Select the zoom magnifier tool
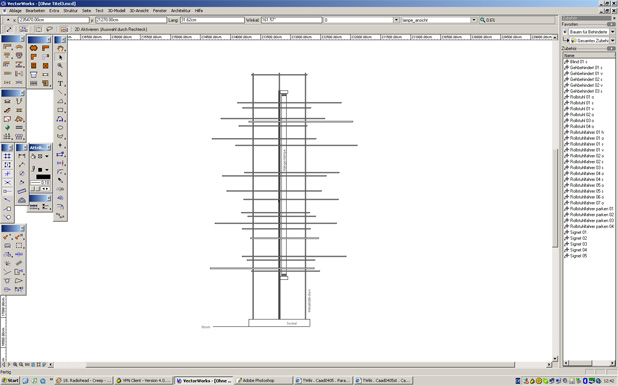This screenshot has width=618, height=386. 60,66
